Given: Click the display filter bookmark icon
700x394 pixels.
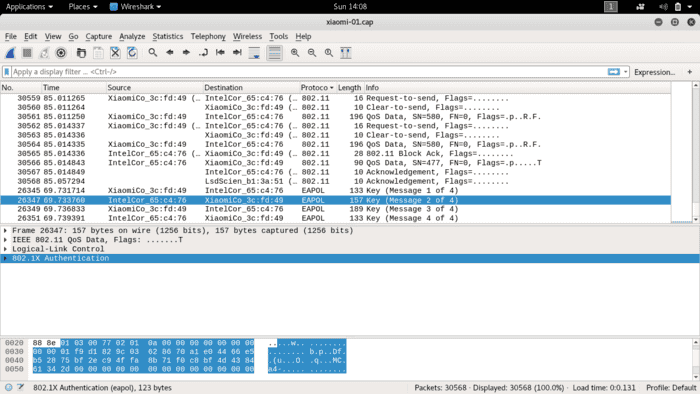Looking at the screenshot, I should (x=7, y=72).
